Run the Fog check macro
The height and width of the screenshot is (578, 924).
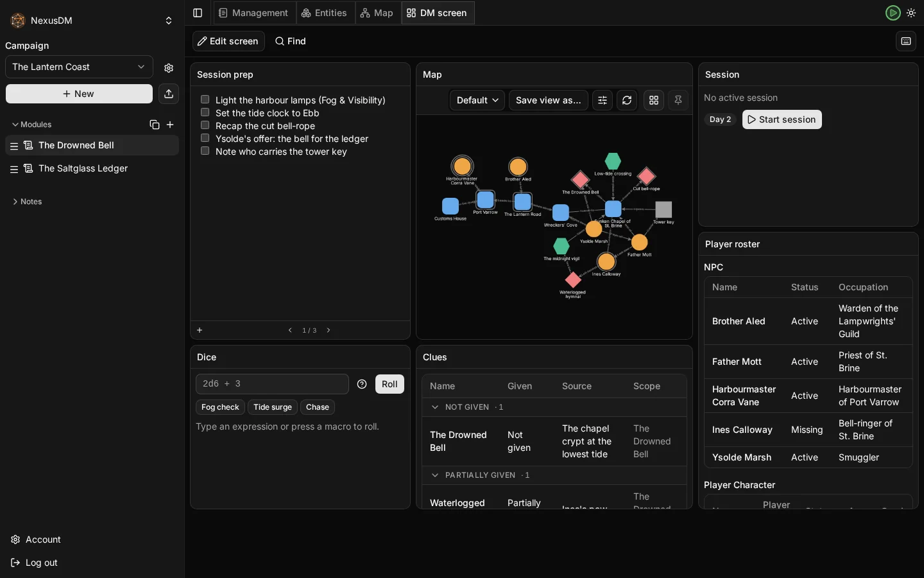220,407
